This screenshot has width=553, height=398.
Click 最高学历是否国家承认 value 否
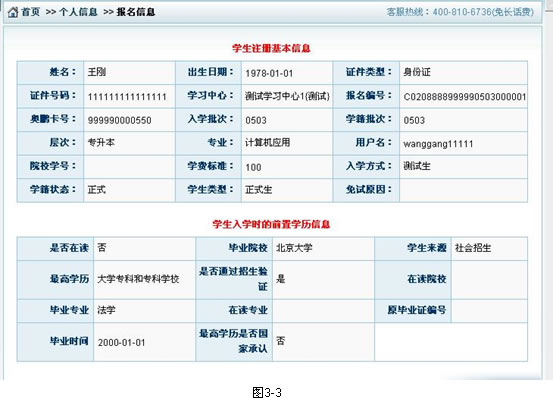[280, 341]
